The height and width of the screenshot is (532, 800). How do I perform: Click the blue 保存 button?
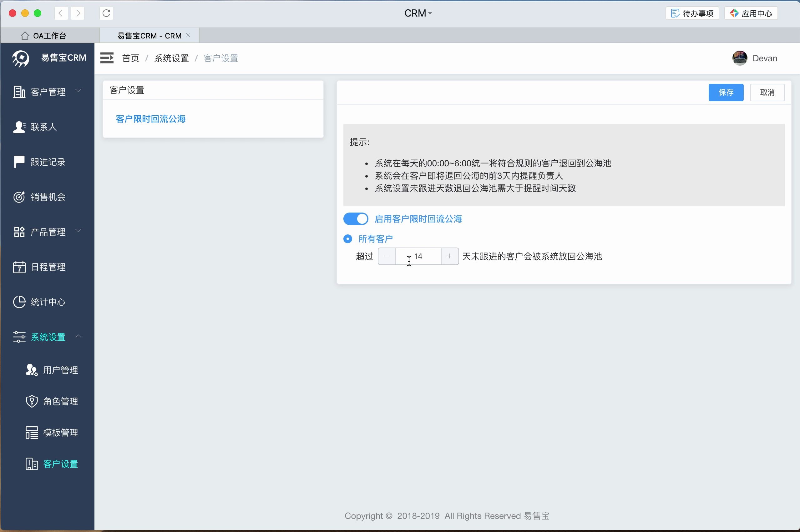(x=726, y=92)
